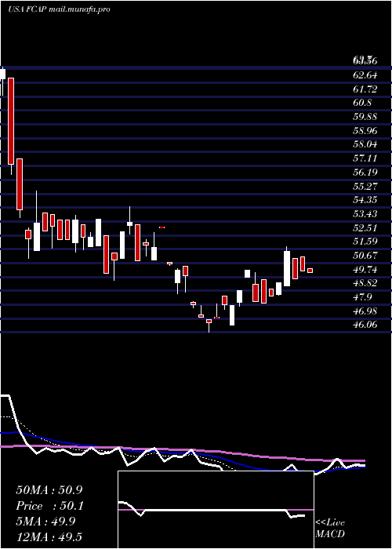
Task: Click the 56.19 price axis label
Action: [x=365, y=173]
